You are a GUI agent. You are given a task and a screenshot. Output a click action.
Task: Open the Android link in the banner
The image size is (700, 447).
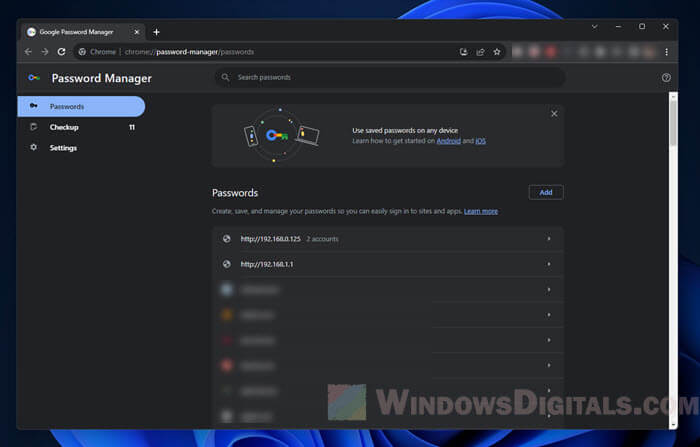pos(448,141)
